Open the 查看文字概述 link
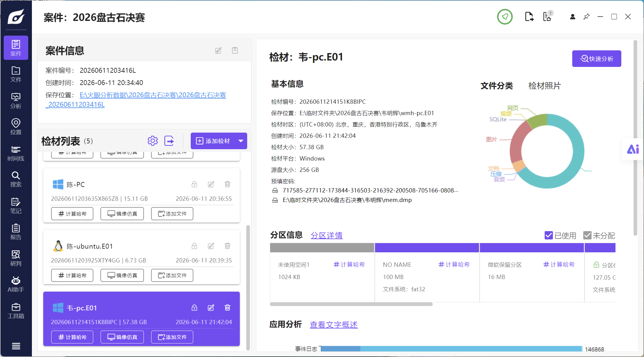Viewport: 644px width, 357px height. point(334,325)
